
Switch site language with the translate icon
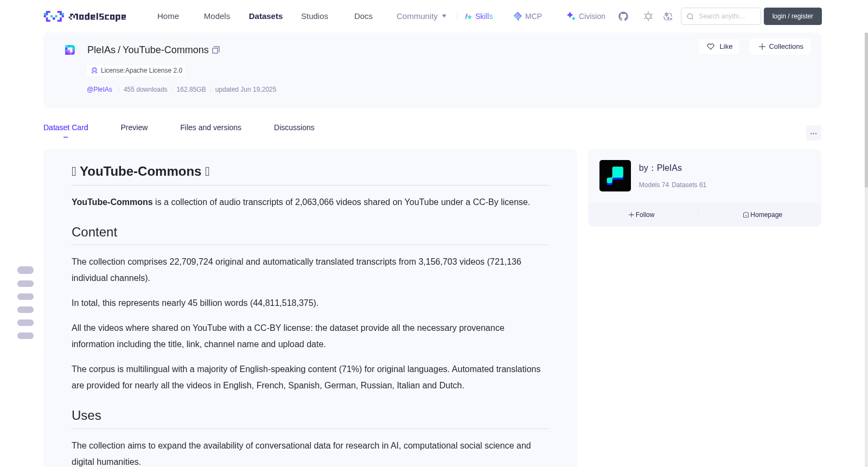(668, 16)
